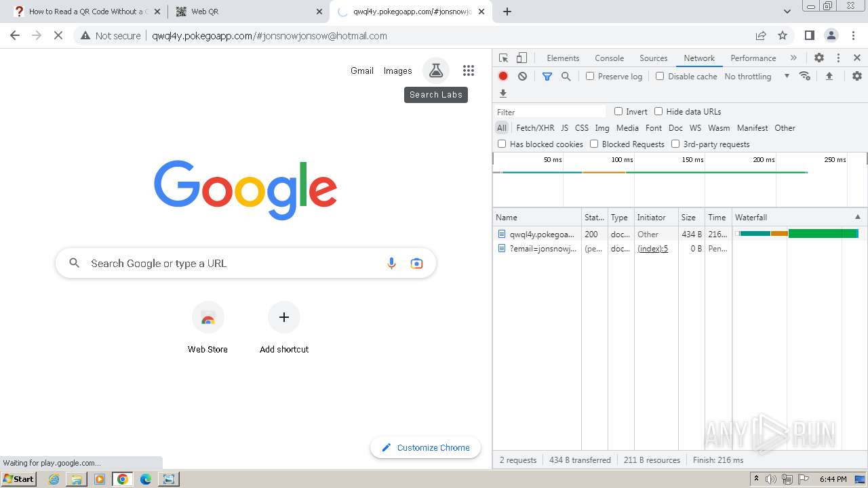This screenshot has width=868, height=488.
Task: Click the Windows Start button
Action: coord(19,479)
